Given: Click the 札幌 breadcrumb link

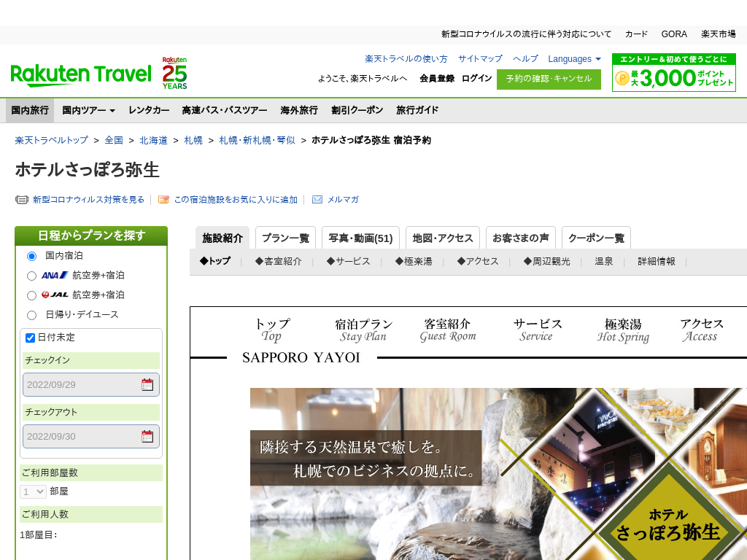Looking at the screenshot, I should point(193,141).
